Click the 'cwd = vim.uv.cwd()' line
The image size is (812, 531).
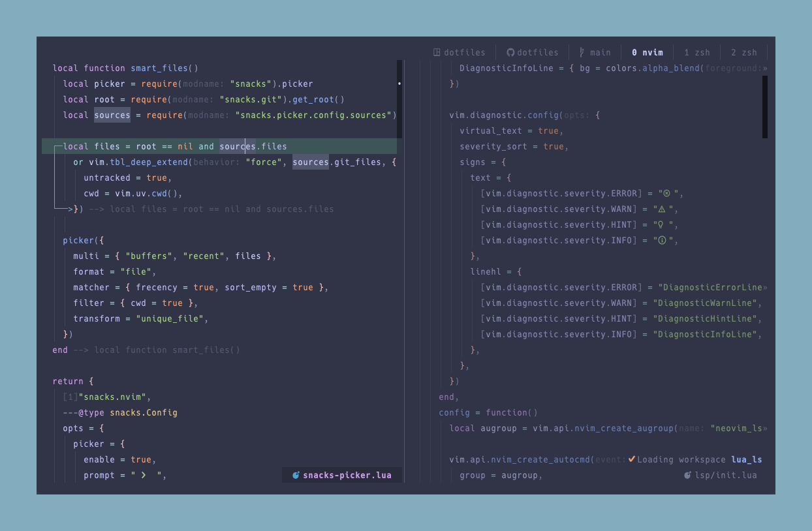point(133,193)
